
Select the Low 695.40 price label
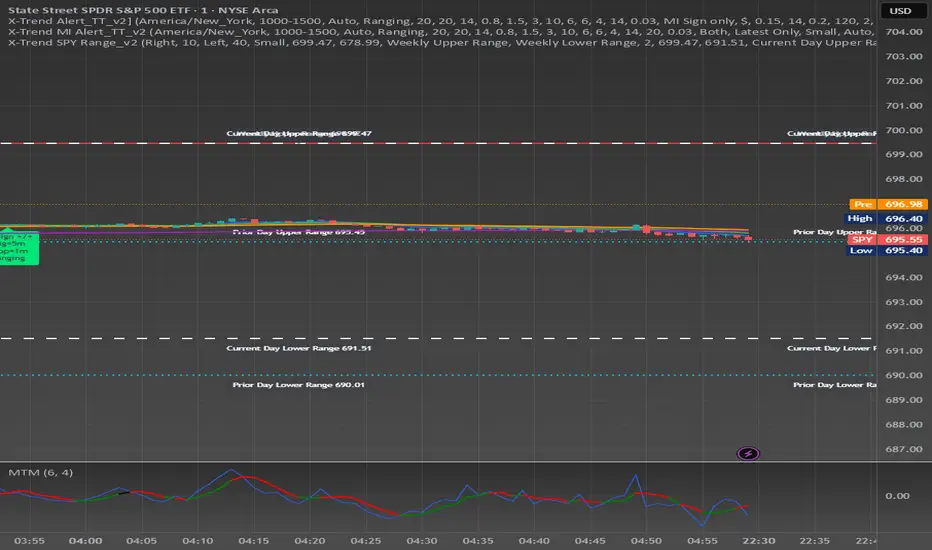(886, 250)
